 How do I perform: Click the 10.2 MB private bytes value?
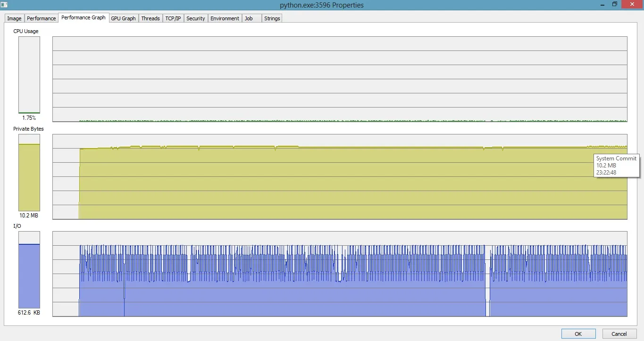pos(29,216)
